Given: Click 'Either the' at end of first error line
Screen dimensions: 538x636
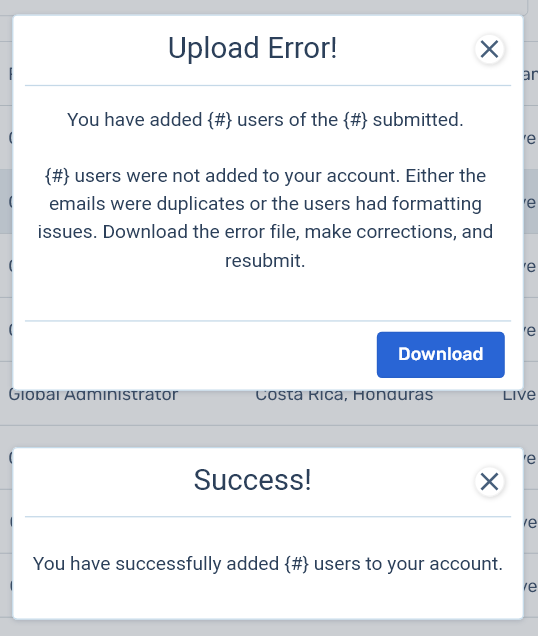Looking at the screenshot, I should (x=445, y=176).
